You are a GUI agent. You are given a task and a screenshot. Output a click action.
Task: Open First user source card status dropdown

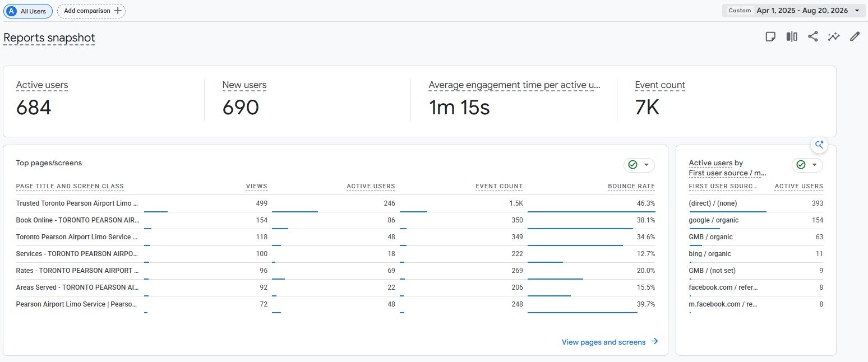click(814, 165)
